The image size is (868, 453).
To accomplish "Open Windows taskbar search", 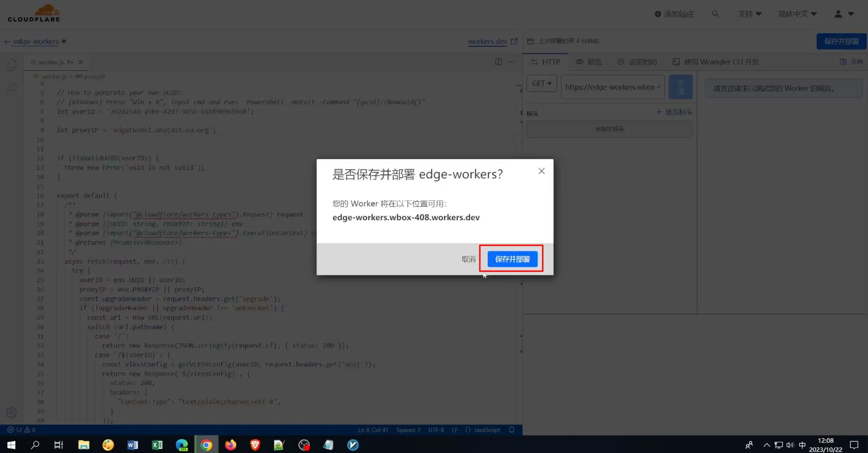I will tap(35, 445).
